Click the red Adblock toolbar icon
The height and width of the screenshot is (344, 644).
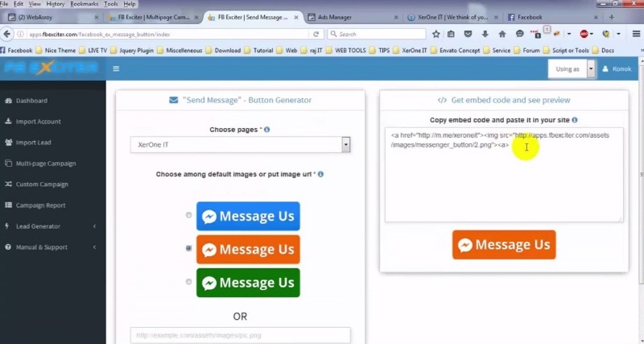click(x=584, y=34)
